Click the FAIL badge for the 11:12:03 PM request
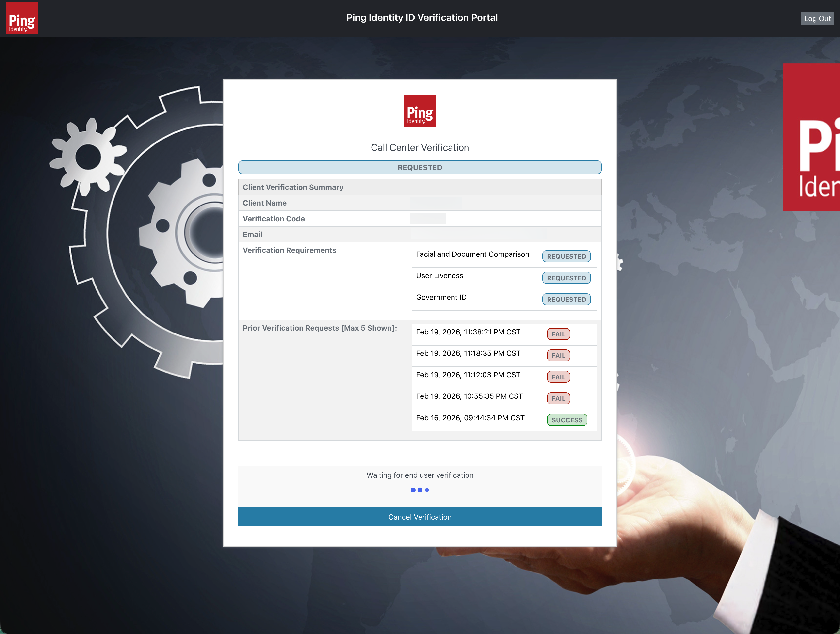The width and height of the screenshot is (840, 634). coord(558,377)
